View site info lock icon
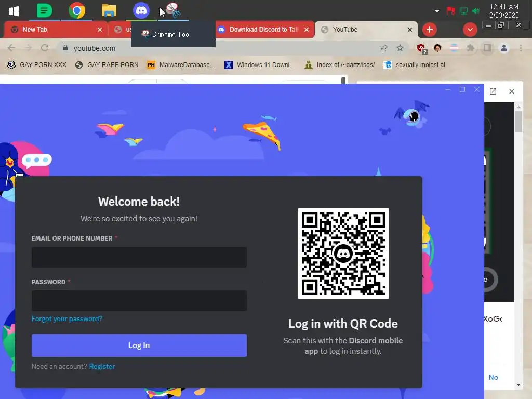The width and height of the screenshot is (532, 399). coord(65,48)
